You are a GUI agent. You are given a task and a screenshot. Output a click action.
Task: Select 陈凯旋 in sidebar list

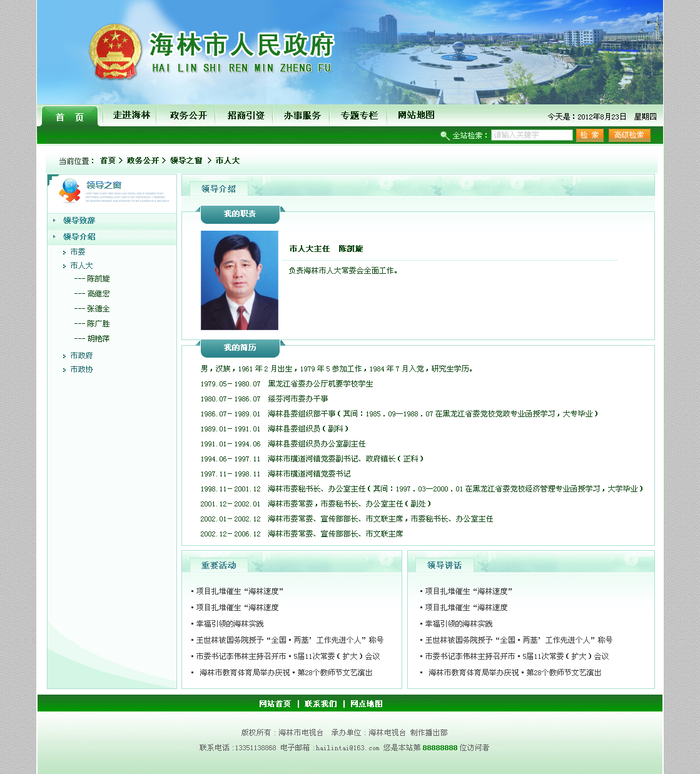(x=98, y=279)
